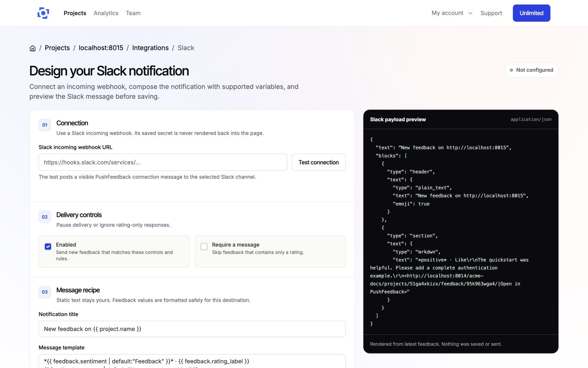Click the "Design your Slack notification" heading
This screenshot has height=368, width=588.
(x=109, y=71)
